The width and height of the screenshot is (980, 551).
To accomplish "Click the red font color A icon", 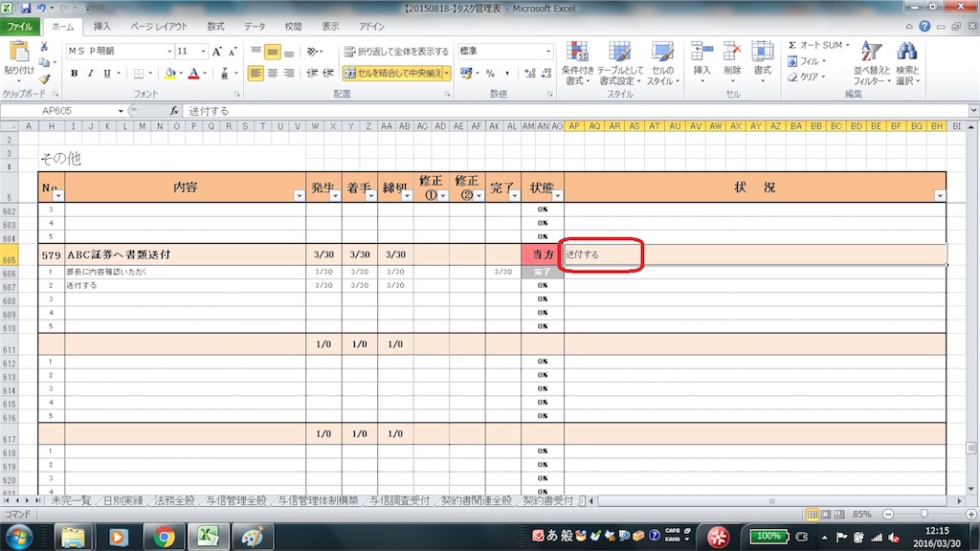I will [x=193, y=74].
